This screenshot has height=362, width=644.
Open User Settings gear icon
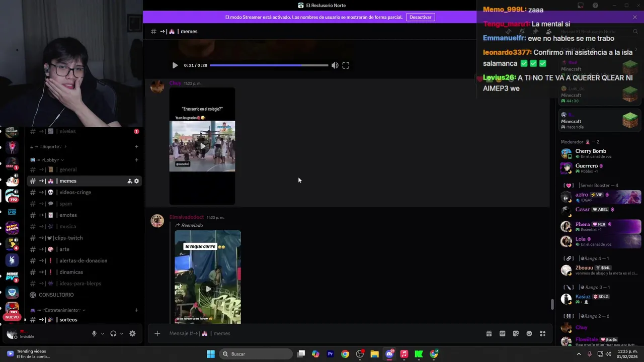132,333
